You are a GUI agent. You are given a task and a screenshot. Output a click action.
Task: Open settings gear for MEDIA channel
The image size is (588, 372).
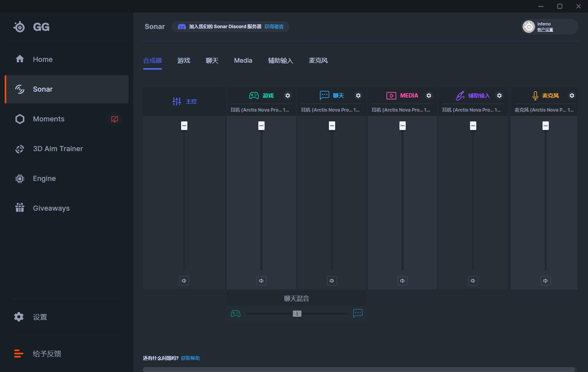coord(429,96)
